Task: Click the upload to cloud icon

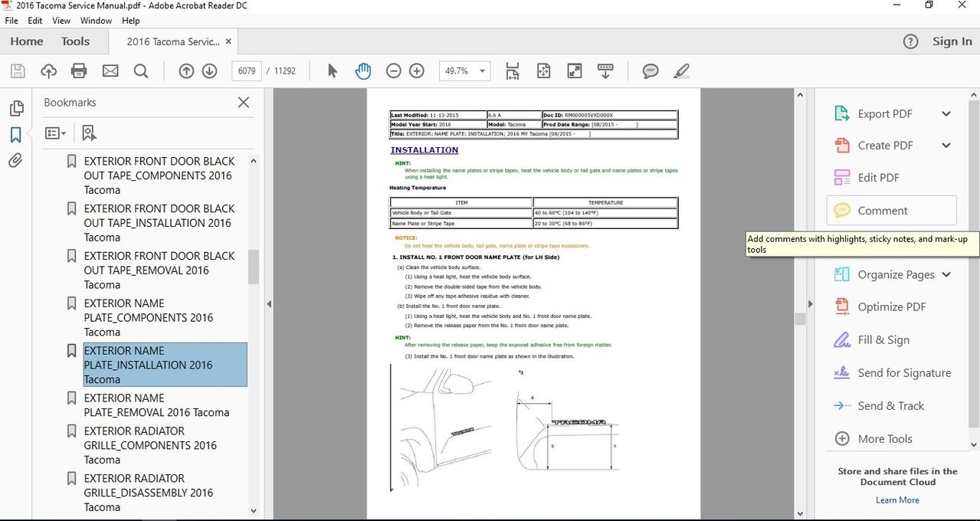Action: coord(48,71)
